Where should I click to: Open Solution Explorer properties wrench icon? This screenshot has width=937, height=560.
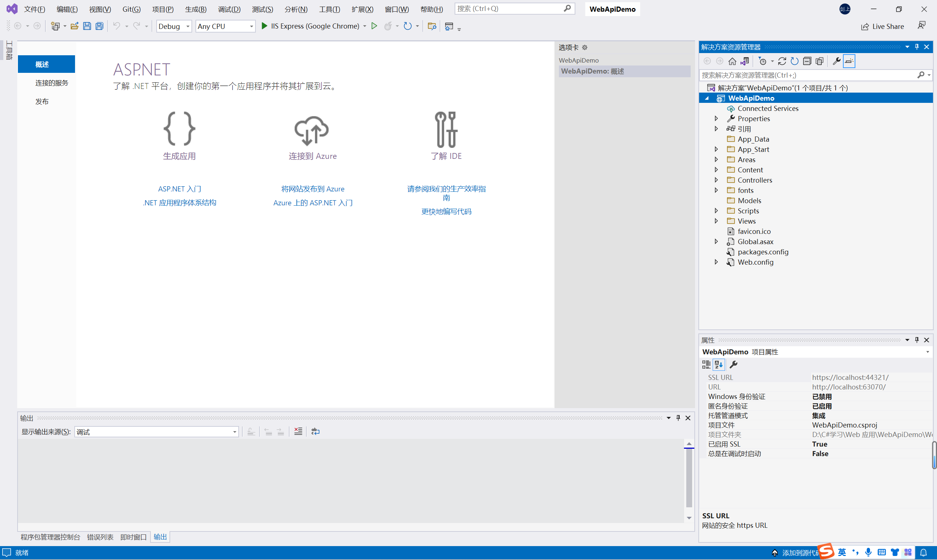836,61
